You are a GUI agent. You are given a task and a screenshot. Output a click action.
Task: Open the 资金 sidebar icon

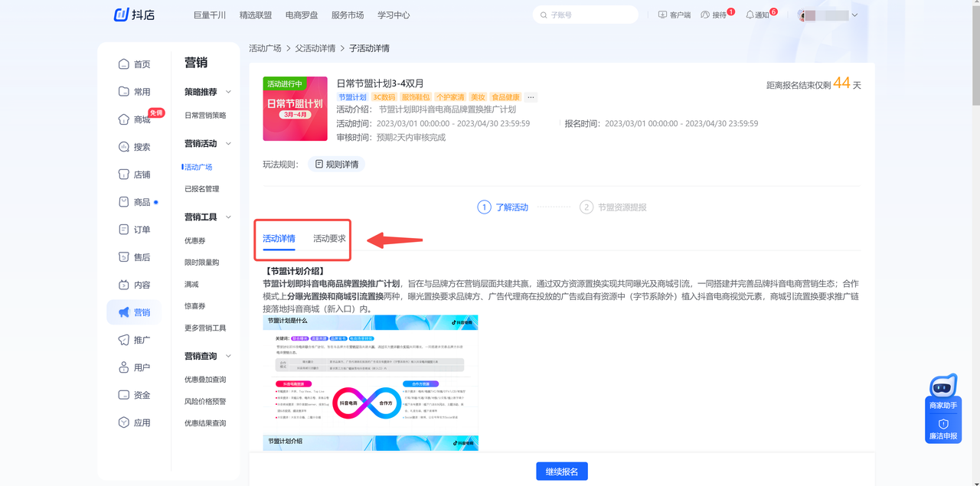point(124,395)
